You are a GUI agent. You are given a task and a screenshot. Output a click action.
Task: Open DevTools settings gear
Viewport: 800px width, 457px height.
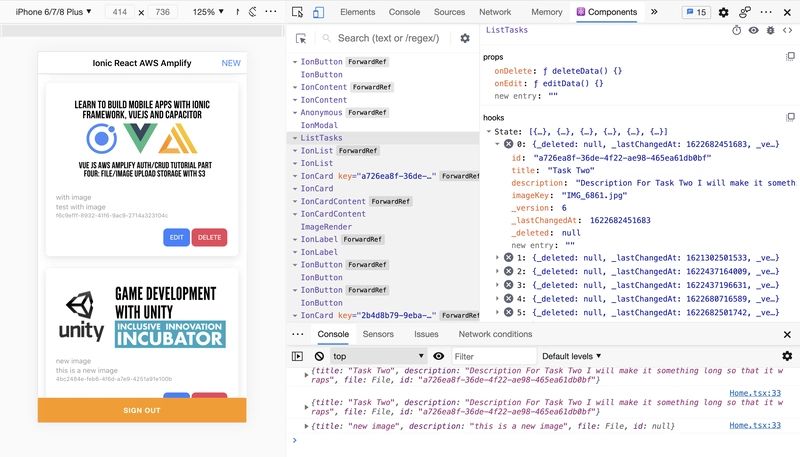point(723,12)
